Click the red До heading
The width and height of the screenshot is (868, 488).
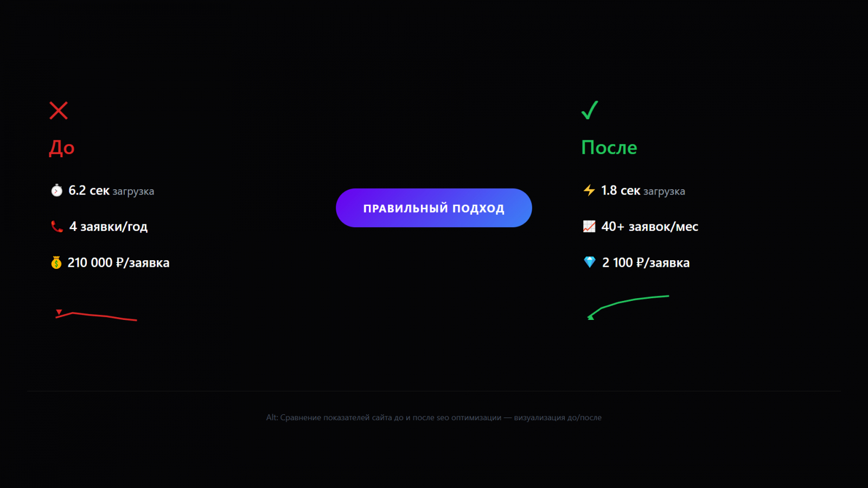tap(62, 147)
